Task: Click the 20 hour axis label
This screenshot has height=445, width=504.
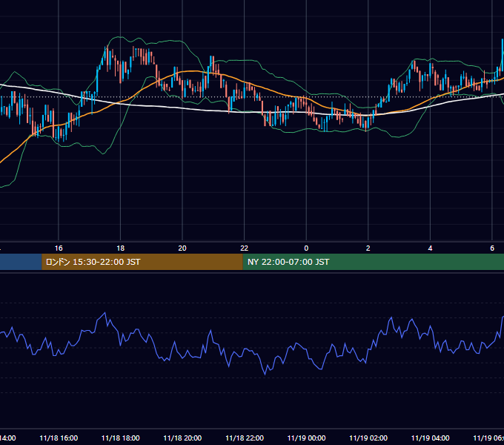Action: coord(182,248)
